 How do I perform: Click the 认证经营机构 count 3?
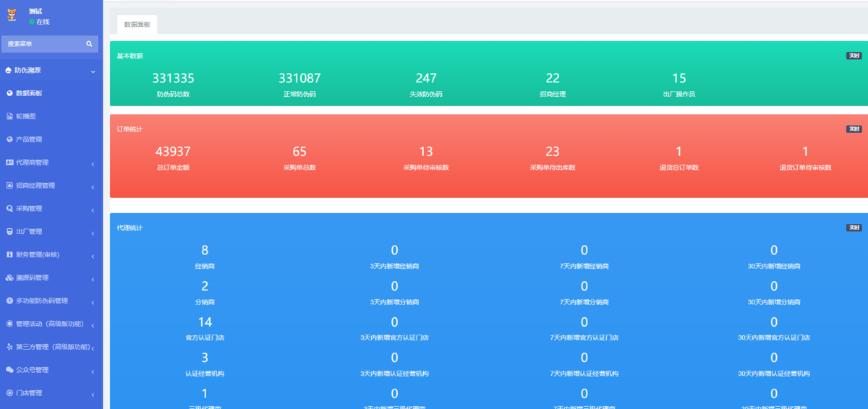pos(205,358)
